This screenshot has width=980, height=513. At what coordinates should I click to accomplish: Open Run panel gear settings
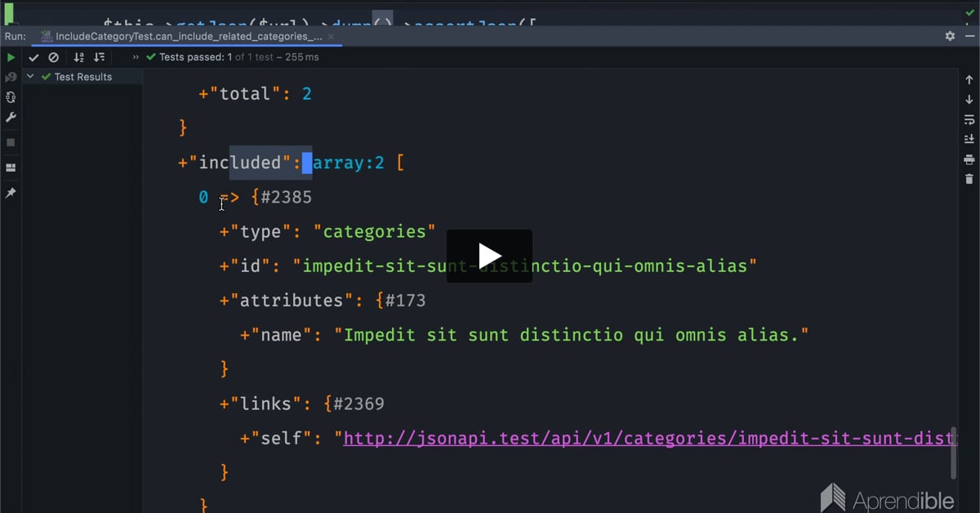(x=950, y=36)
